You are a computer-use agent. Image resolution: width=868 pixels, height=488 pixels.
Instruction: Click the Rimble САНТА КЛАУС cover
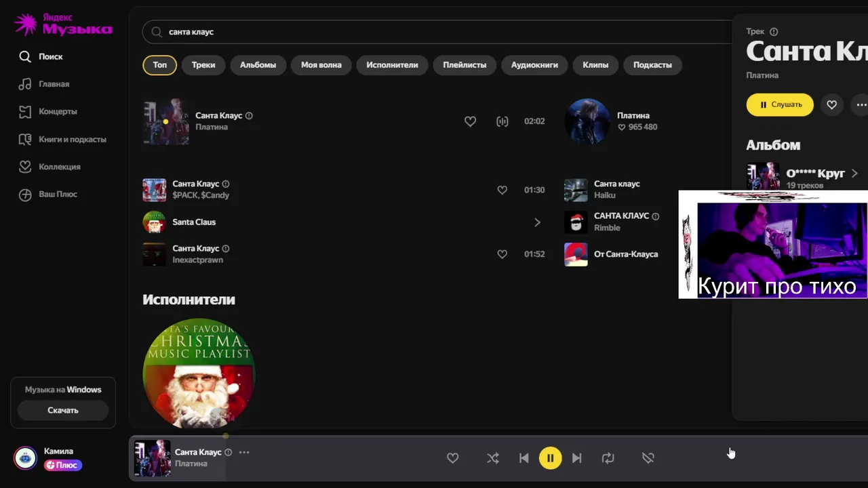click(x=576, y=222)
